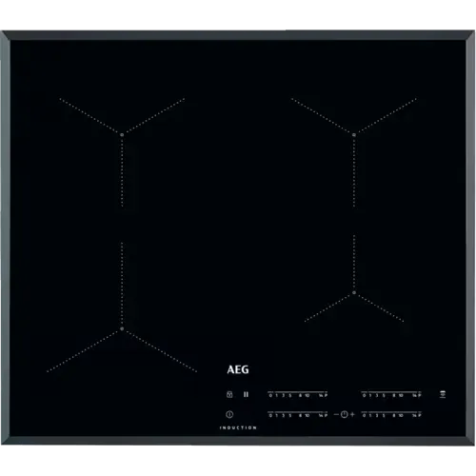
Task: Tap the Hob2Hood icon beside the sliders
Action: coord(443,394)
